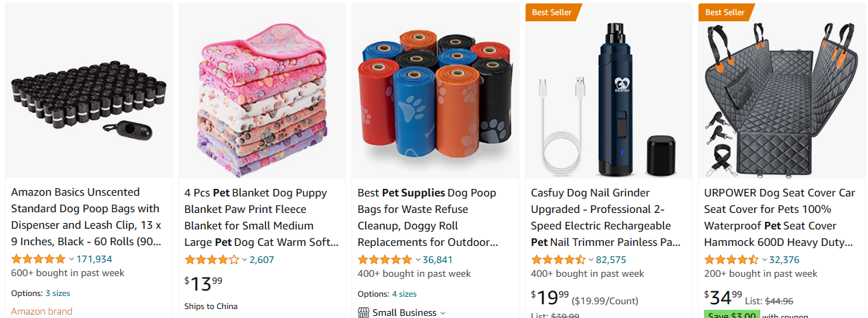Click star rating of Best Pet Supplies bags
Viewport: 868px width, 318px height.
pyautogui.click(x=385, y=260)
